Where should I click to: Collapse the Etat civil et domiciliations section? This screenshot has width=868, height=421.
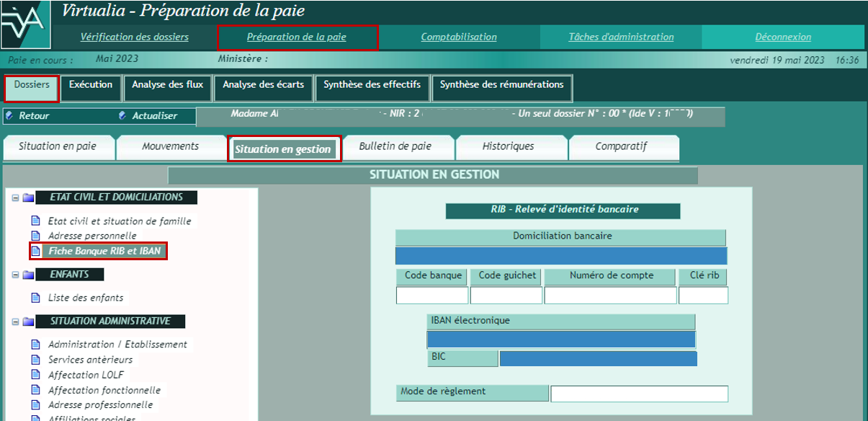(x=15, y=198)
